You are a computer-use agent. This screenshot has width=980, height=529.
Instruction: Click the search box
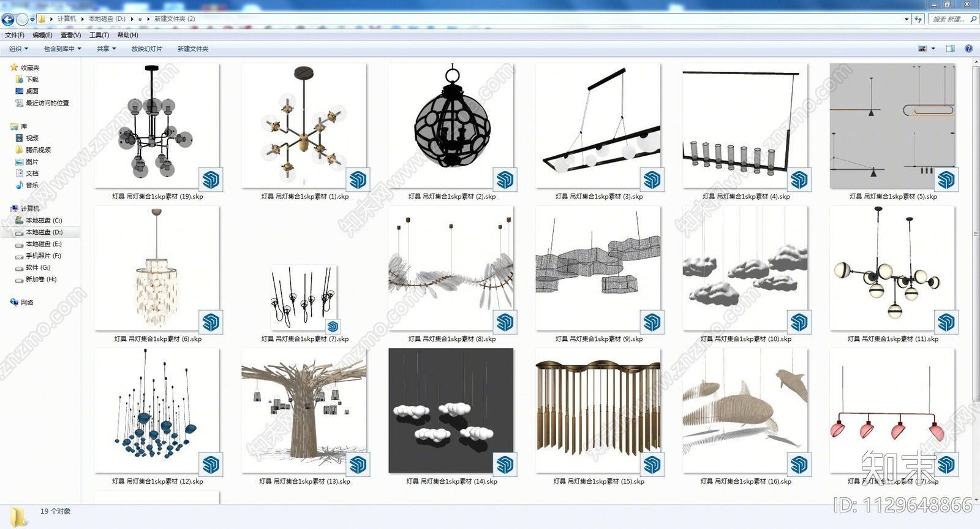coord(952,19)
